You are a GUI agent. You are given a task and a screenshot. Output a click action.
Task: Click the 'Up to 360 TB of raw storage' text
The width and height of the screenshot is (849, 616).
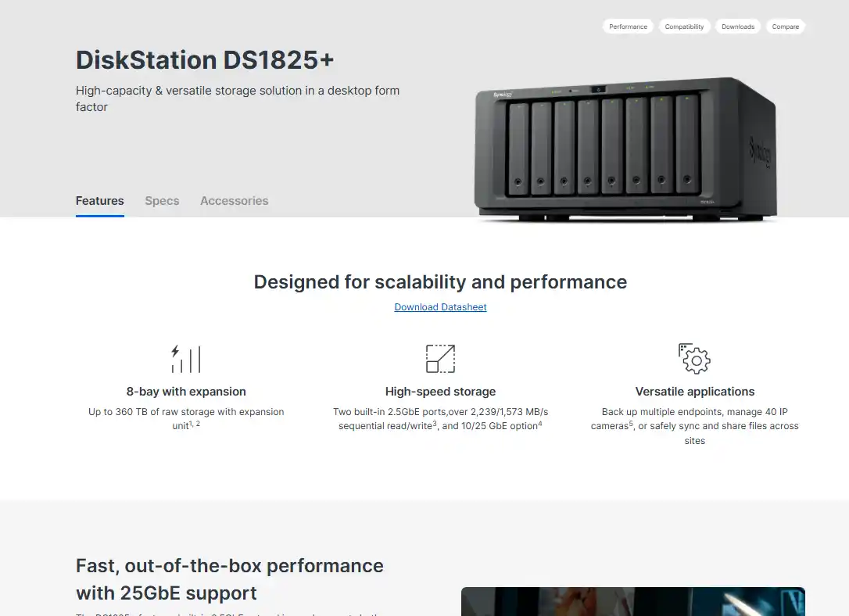point(186,418)
